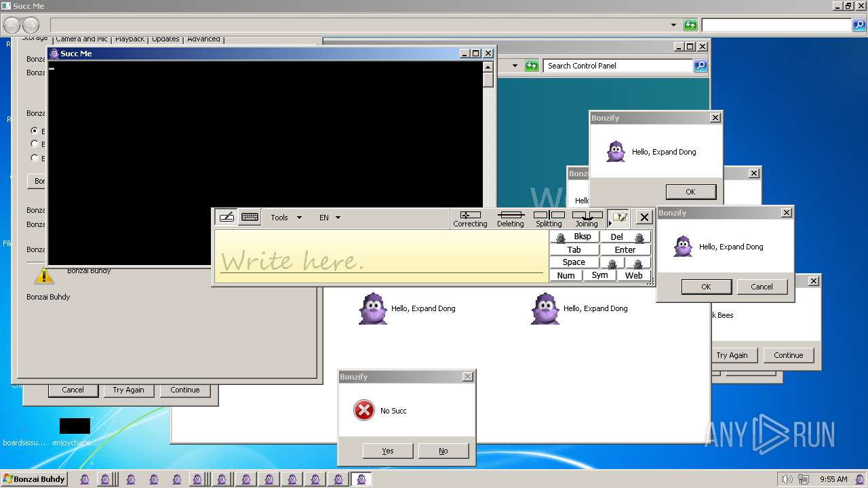Viewport: 868px width, 488px height.
Task: Switch input panel to handwriting writing pad mode
Action: [x=226, y=218]
